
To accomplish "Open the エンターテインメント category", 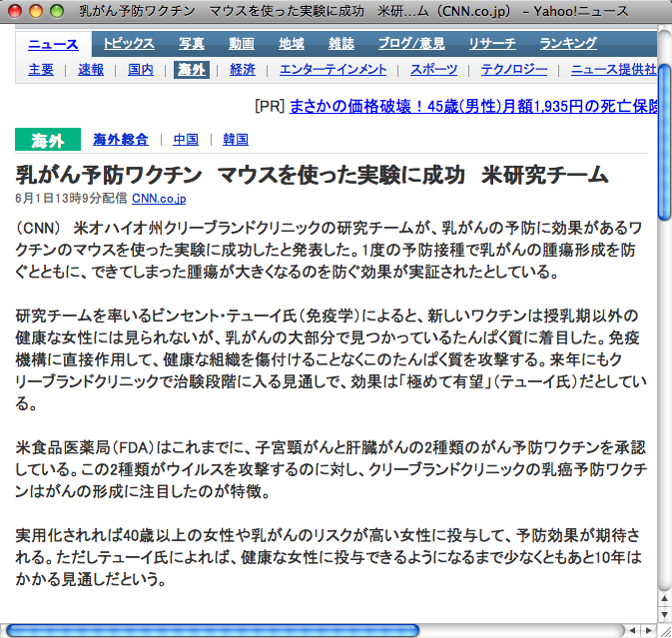I will 333,70.
